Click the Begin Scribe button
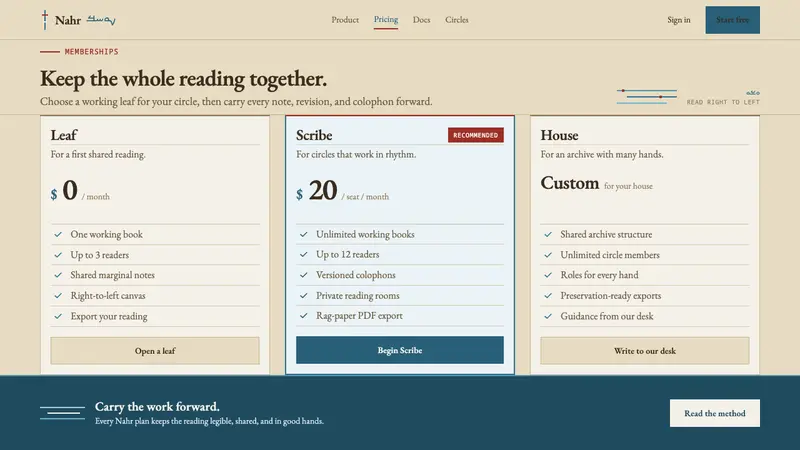800x450 pixels. [400, 350]
